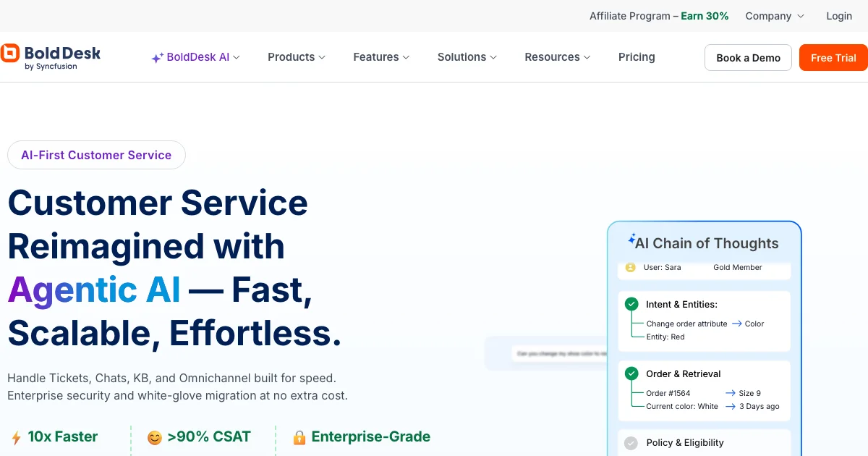Click the gray checkmark for Policy & Eligibility
The width and height of the screenshot is (868, 456).
[x=631, y=442]
